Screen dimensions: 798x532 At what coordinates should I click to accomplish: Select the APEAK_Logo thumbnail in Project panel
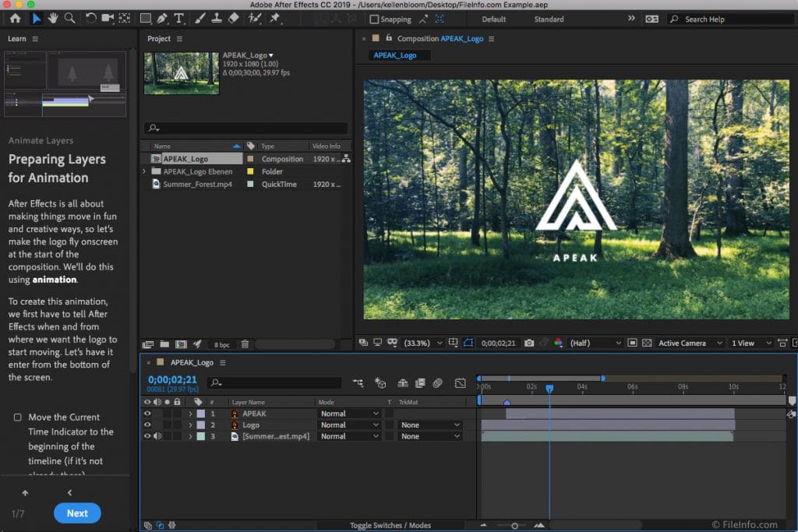pyautogui.click(x=181, y=73)
